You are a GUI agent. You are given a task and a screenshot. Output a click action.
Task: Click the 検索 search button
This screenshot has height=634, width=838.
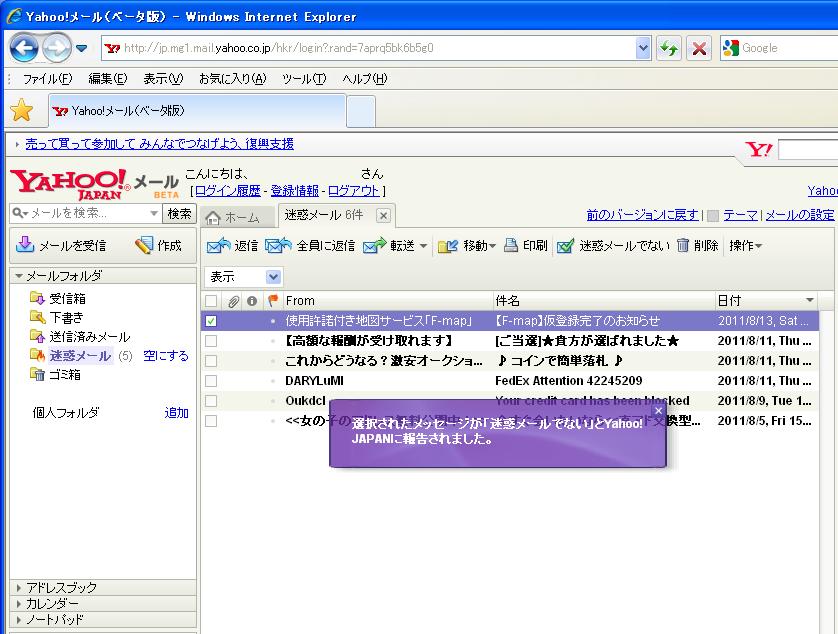[180, 213]
